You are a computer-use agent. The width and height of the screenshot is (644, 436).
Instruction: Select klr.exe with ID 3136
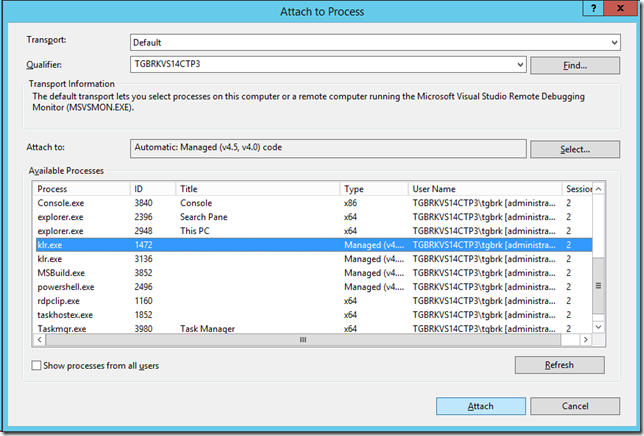(313, 259)
